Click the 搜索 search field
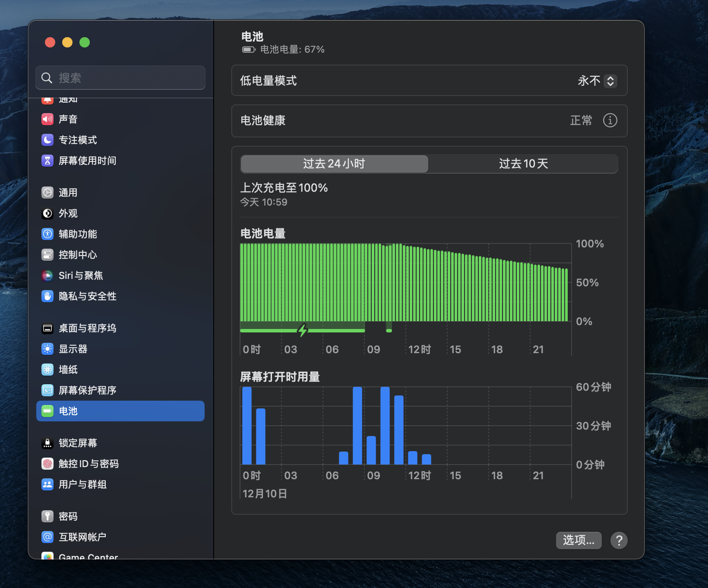Viewport: 708px width, 588px height. pos(120,78)
